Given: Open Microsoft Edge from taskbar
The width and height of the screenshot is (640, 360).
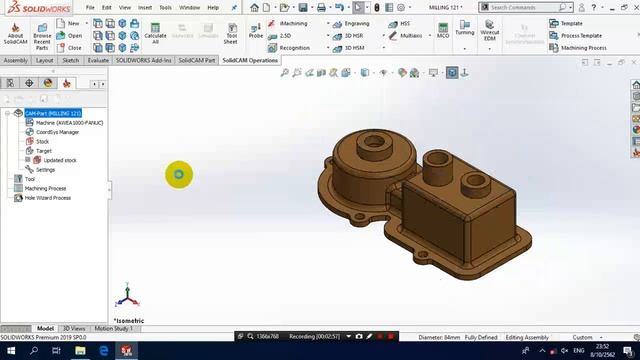Looking at the screenshot, I should click(104, 351).
